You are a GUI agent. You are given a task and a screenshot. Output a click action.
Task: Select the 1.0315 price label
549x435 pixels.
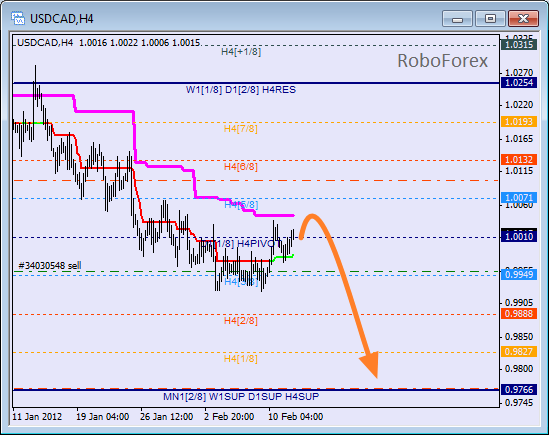[x=519, y=45]
